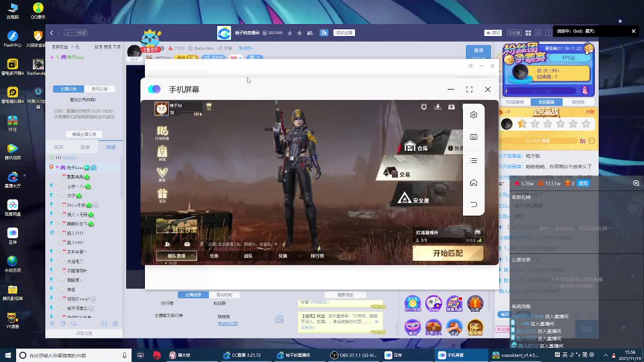Click the download icon in game top bar

tap(438, 107)
